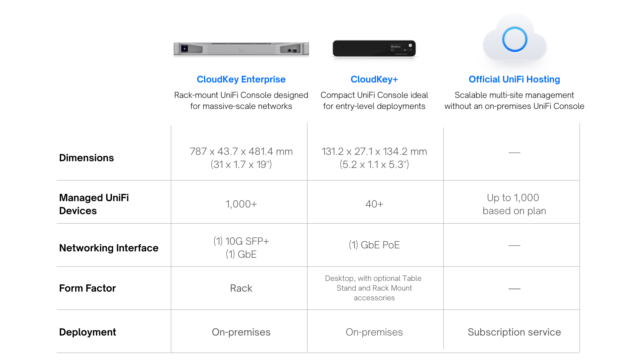Click the CloudKey+ desktop form factor description
Screen dimensions: 644x362
pyautogui.click(x=374, y=288)
